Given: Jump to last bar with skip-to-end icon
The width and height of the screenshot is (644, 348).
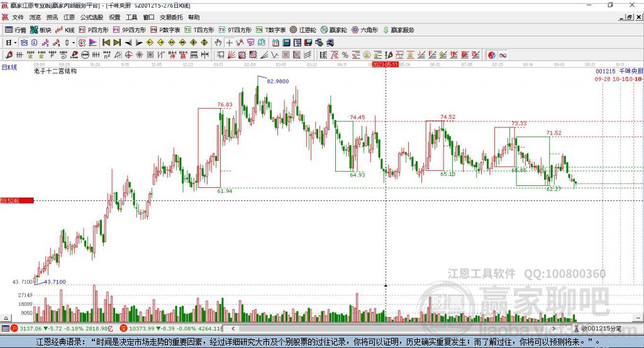Looking at the screenshot, I should 117,43.
